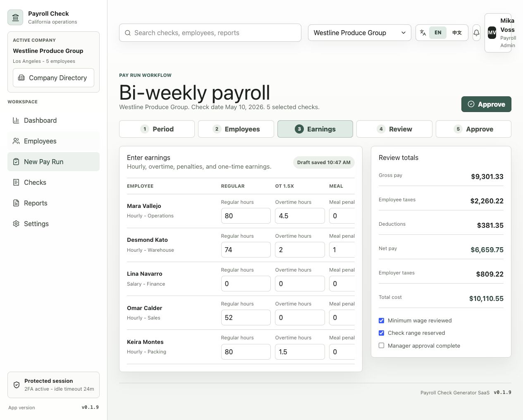Open Mika Voss profile card
The image size is (523, 420).
[x=498, y=33]
